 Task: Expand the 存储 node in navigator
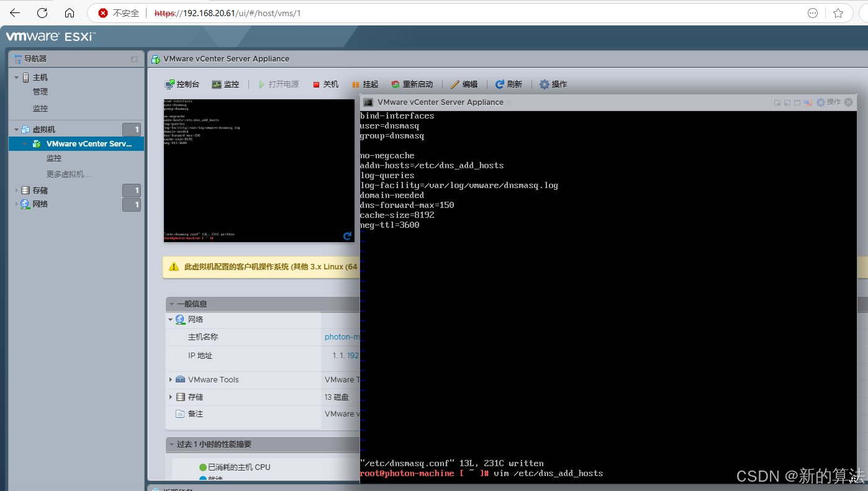(16, 191)
